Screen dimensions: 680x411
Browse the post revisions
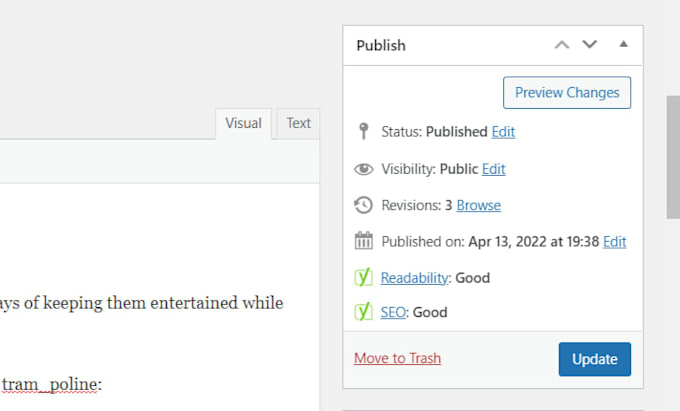point(478,206)
